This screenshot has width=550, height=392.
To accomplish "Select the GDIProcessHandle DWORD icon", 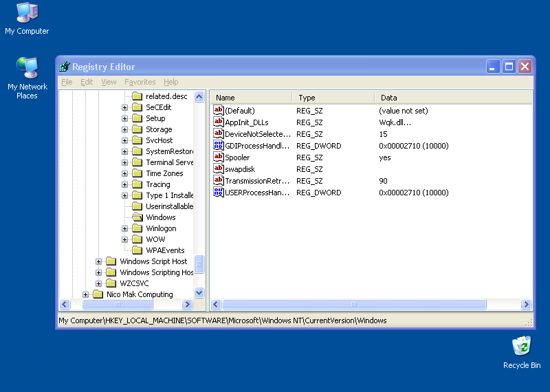I will click(x=219, y=145).
